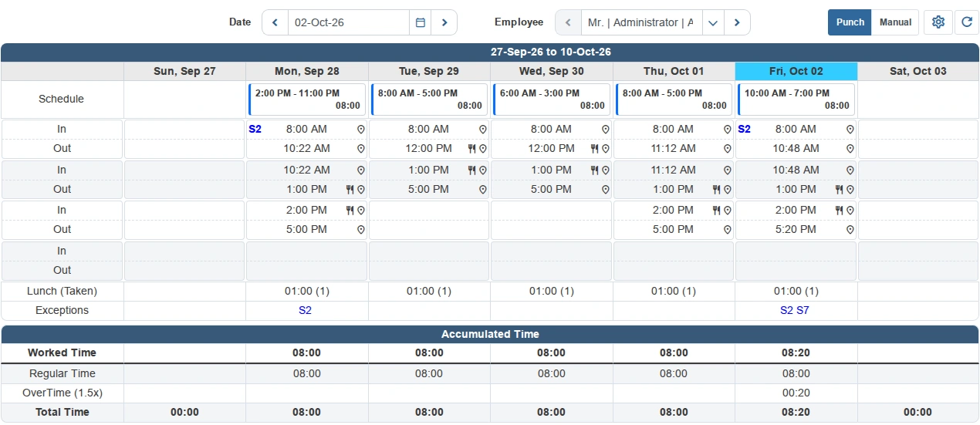
Task: Select the previous employee
Action: [569, 22]
